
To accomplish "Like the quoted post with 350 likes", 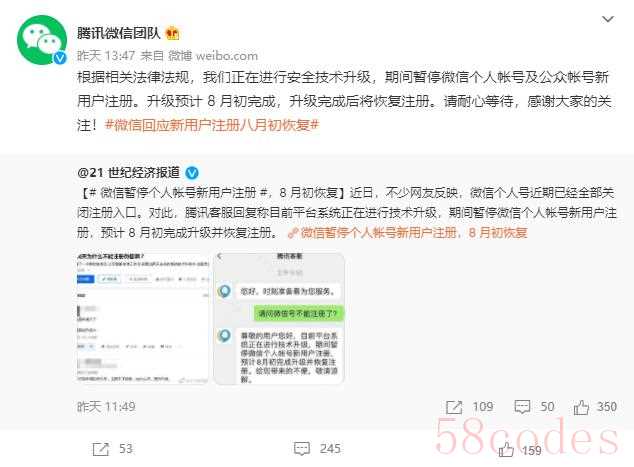I will click(x=581, y=407).
